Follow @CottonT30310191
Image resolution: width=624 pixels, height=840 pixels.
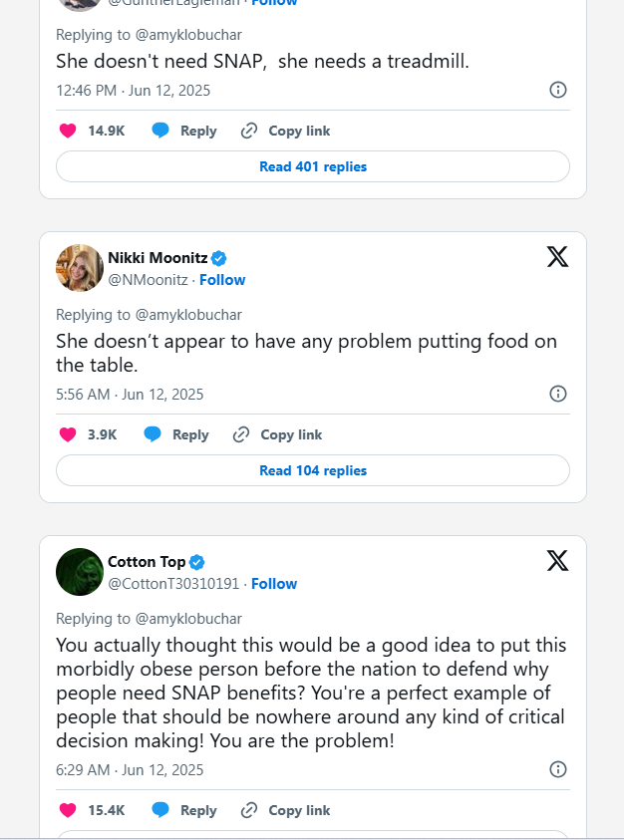(x=274, y=583)
